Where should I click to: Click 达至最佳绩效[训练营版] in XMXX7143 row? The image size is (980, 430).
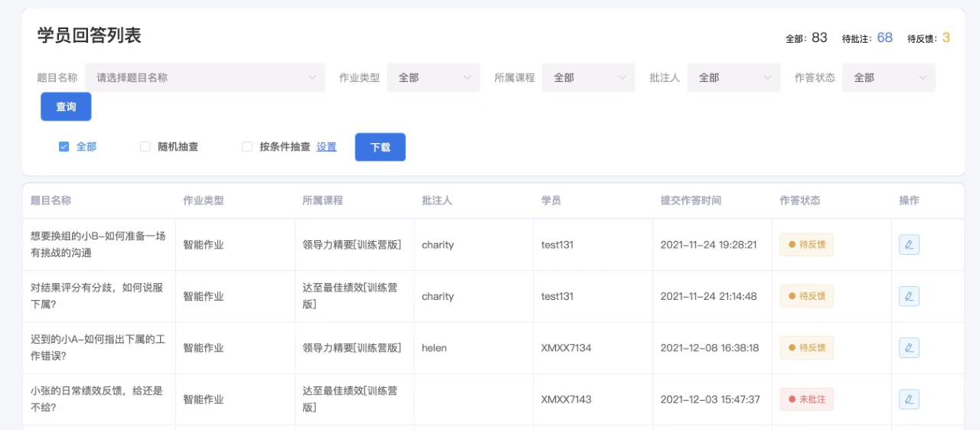pyautogui.click(x=350, y=399)
